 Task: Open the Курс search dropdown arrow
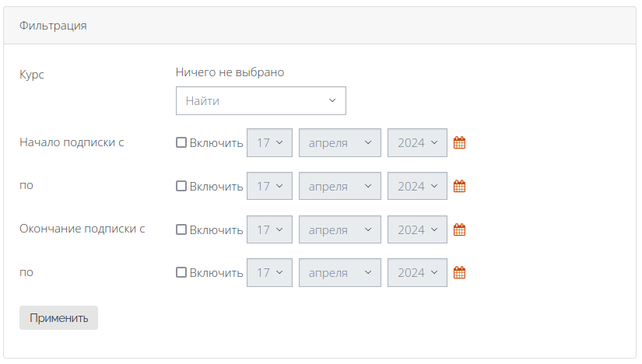click(x=332, y=100)
